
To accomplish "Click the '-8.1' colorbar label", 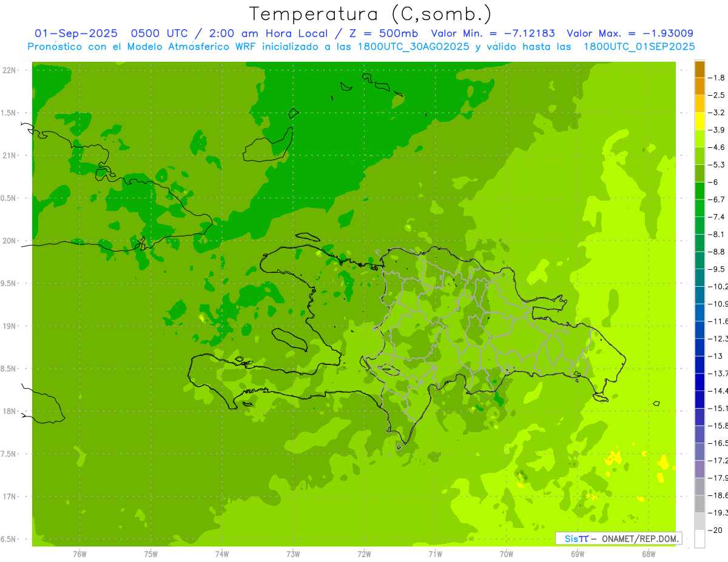I will coord(717,234).
